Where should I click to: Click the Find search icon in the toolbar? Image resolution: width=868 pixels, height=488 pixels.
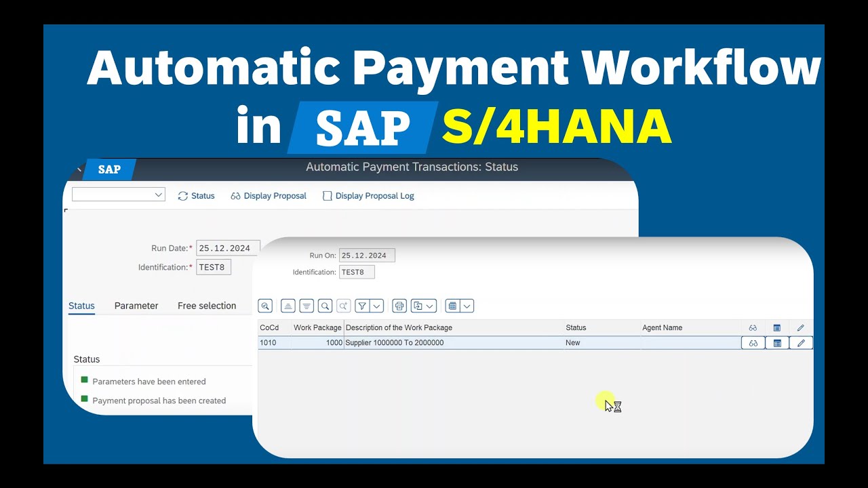point(325,306)
